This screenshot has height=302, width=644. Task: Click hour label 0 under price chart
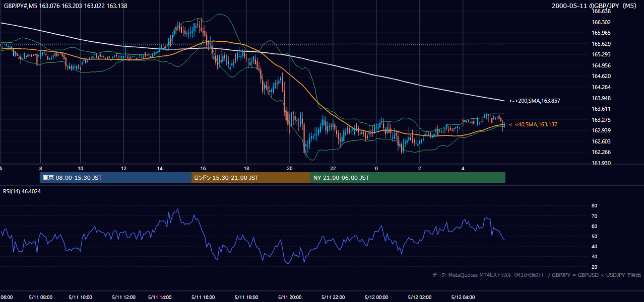376,168
